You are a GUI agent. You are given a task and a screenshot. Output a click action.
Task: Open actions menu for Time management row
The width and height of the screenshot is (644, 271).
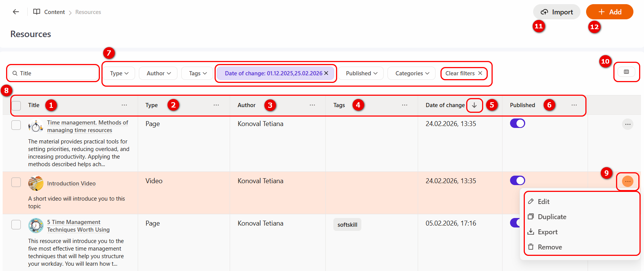tap(627, 124)
